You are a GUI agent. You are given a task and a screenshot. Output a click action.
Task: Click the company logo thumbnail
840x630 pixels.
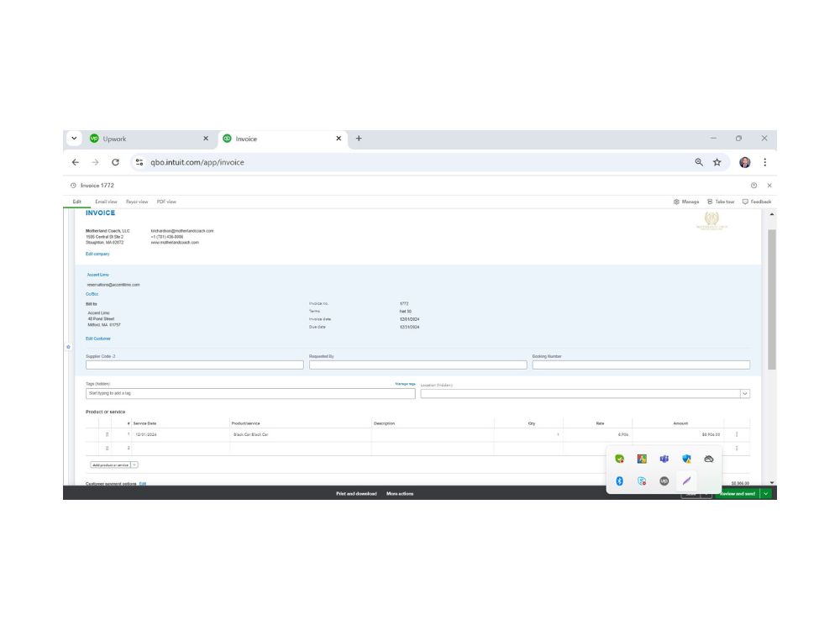[711, 221]
